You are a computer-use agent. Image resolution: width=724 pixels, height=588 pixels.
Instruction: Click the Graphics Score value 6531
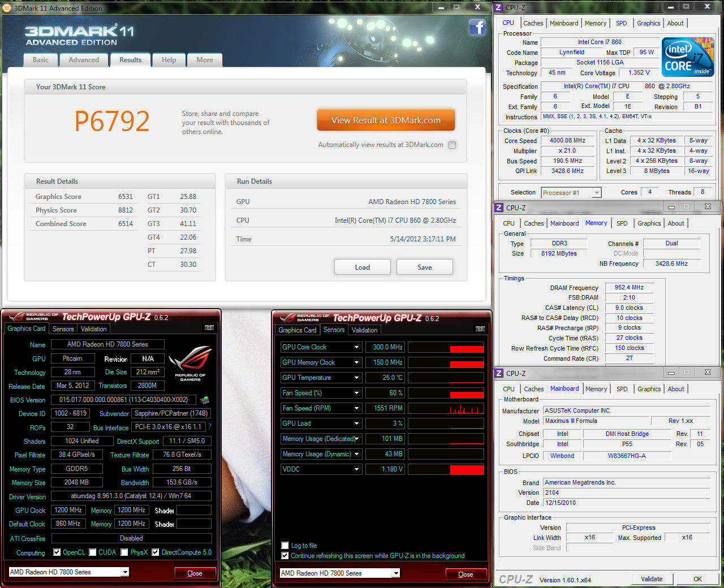pyautogui.click(x=126, y=197)
